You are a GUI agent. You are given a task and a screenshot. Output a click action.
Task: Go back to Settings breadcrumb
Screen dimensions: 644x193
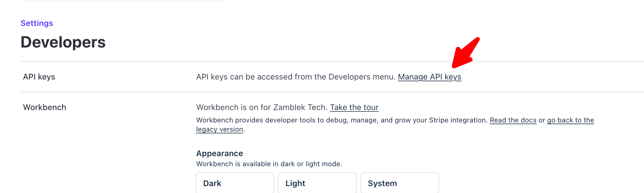pos(37,23)
